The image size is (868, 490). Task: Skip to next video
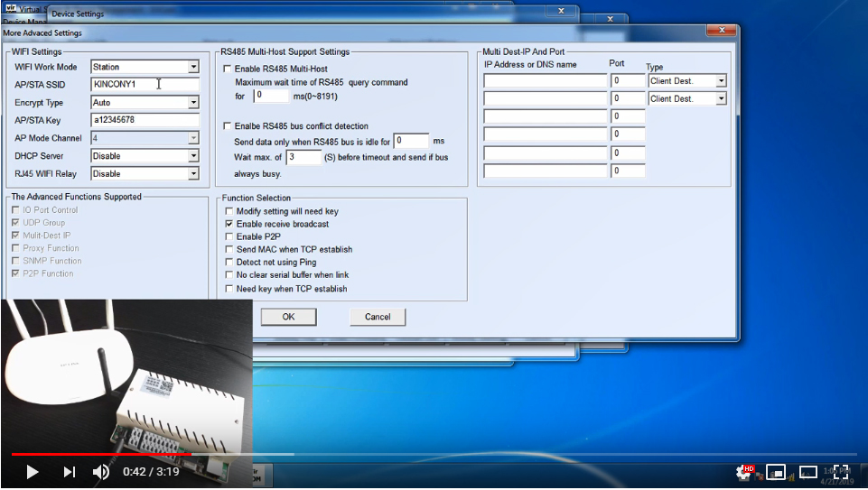(x=70, y=472)
